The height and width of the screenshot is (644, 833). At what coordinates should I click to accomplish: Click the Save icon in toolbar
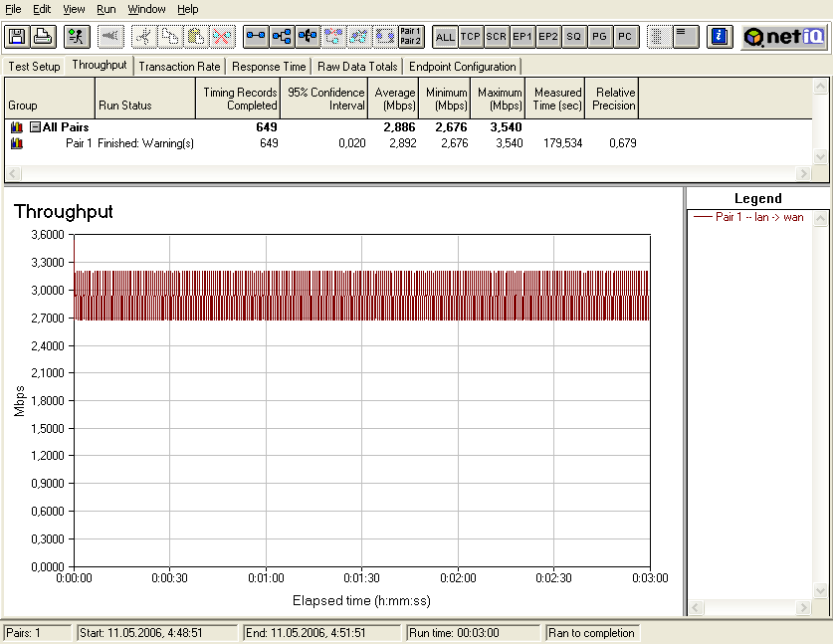17,37
